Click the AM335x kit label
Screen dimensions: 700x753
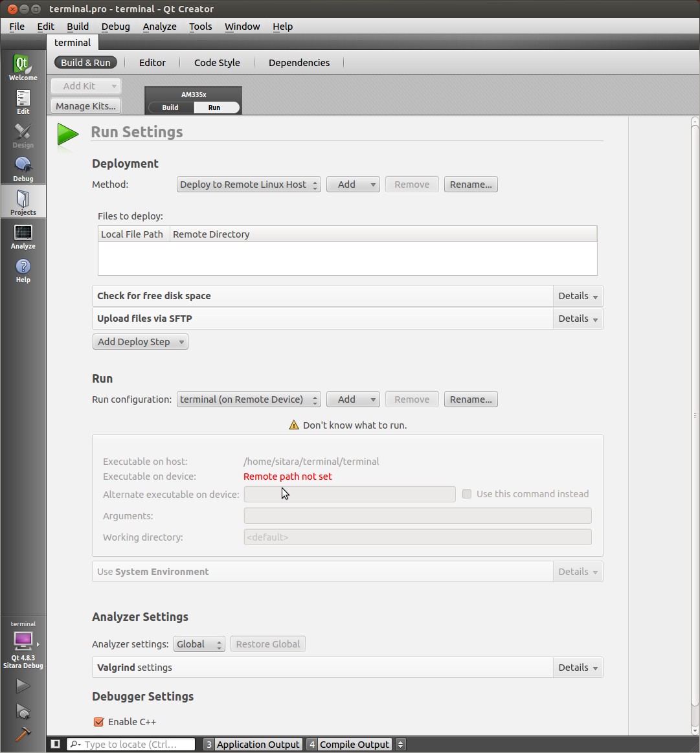[194, 95]
